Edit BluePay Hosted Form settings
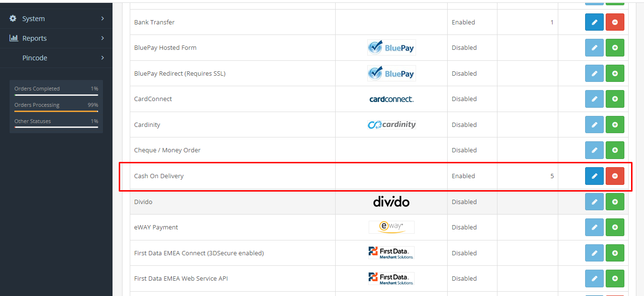This screenshot has width=644, height=296. tap(594, 47)
